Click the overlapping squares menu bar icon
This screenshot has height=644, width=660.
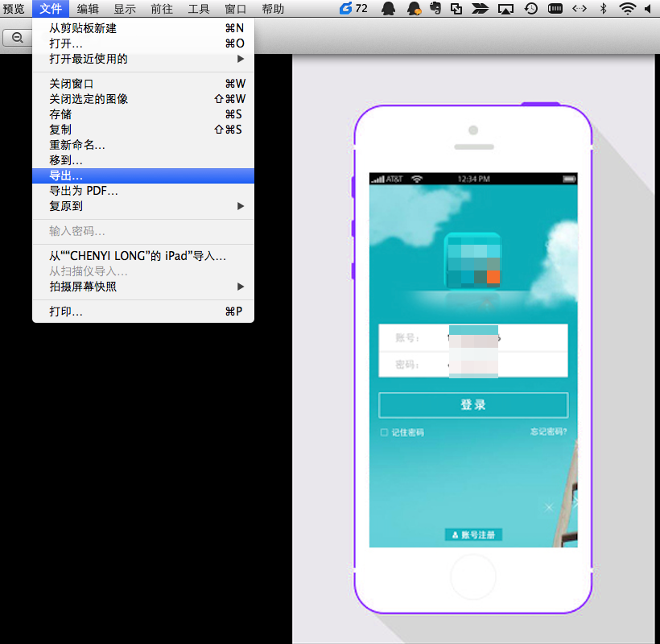456,8
